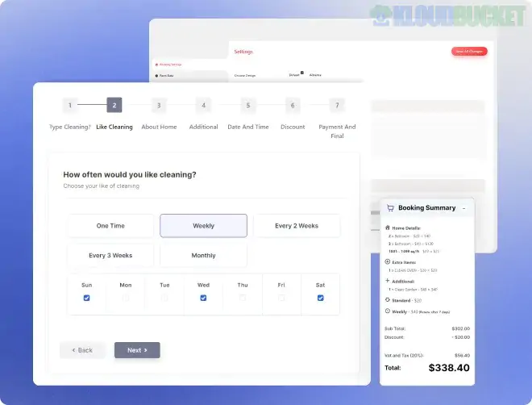
Task: Check the Mon checkbox
Action: pyautogui.click(x=126, y=298)
